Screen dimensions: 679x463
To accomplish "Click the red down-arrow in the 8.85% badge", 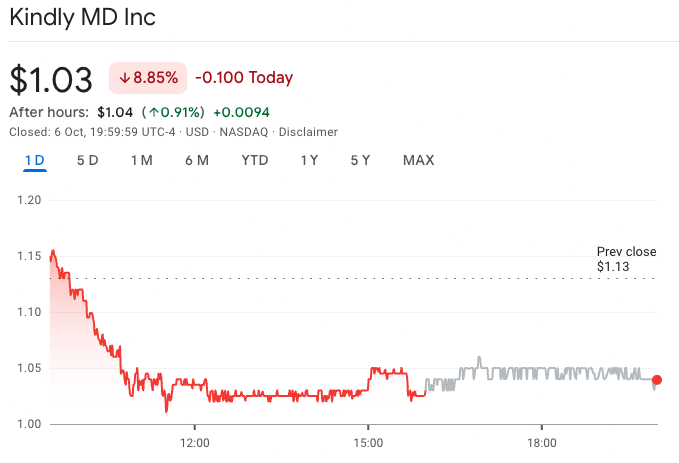I will pos(125,78).
